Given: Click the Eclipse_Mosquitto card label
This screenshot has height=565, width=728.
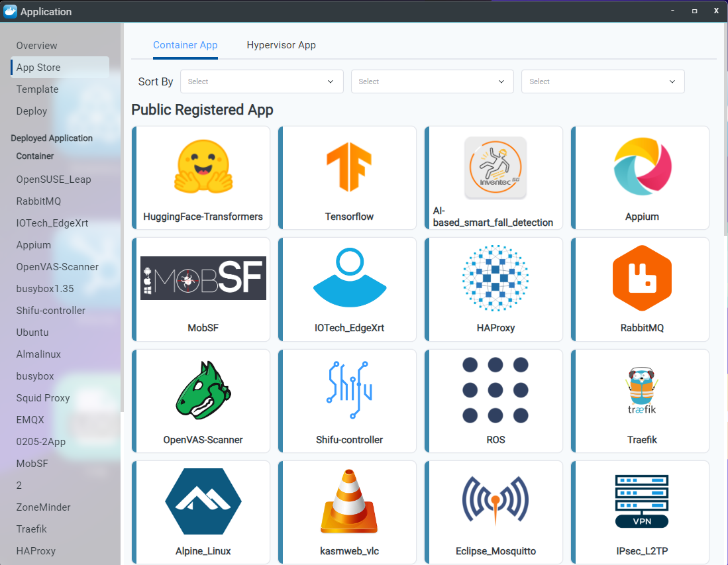Looking at the screenshot, I should click(495, 551).
